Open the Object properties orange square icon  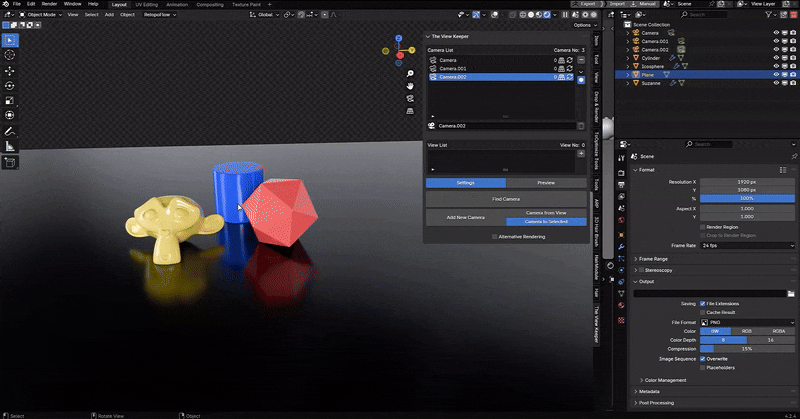(x=621, y=235)
